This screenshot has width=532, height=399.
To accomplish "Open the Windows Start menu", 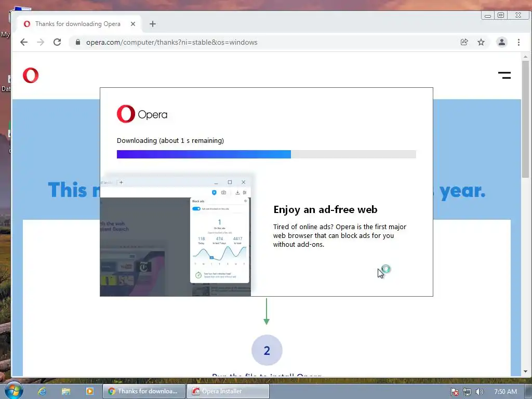I will point(14,391).
